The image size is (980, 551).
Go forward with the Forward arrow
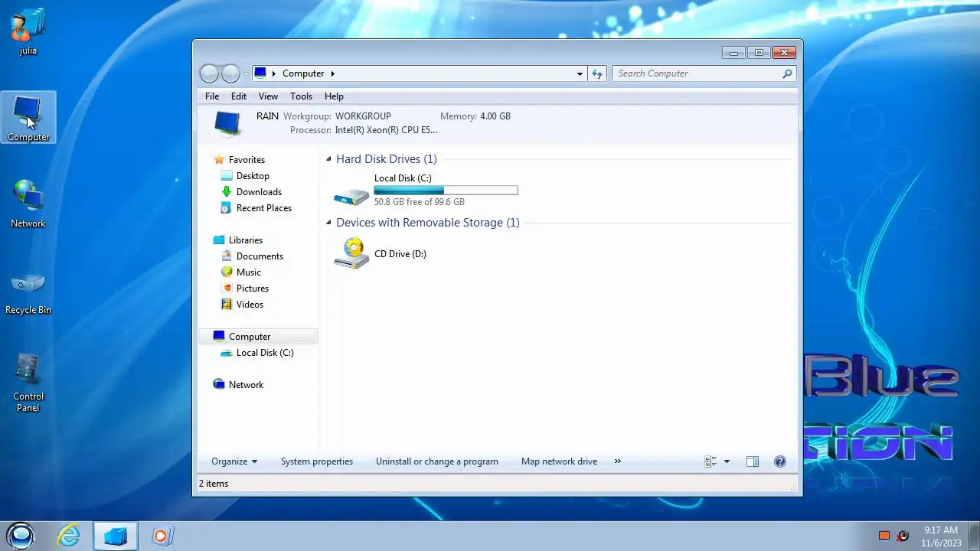pos(230,73)
